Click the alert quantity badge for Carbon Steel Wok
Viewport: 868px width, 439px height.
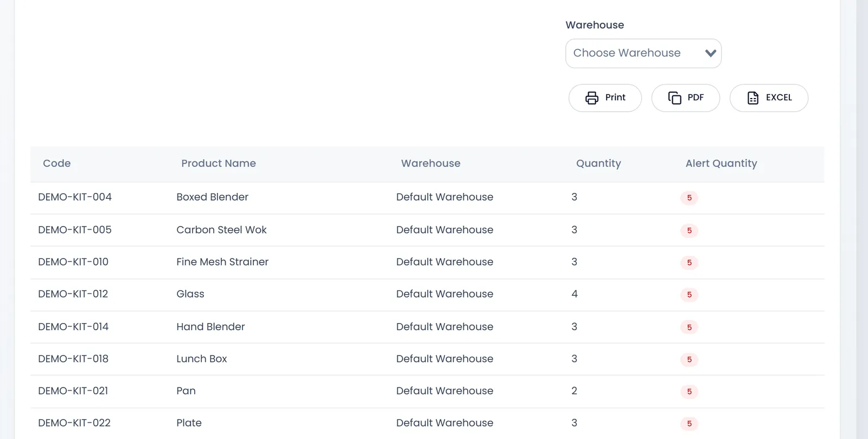coord(689,230)
